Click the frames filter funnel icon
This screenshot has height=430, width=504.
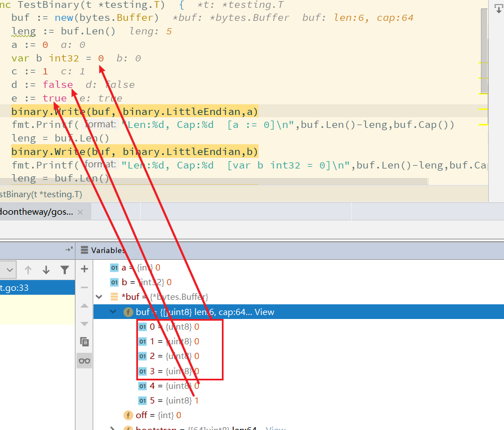[65, 270]
